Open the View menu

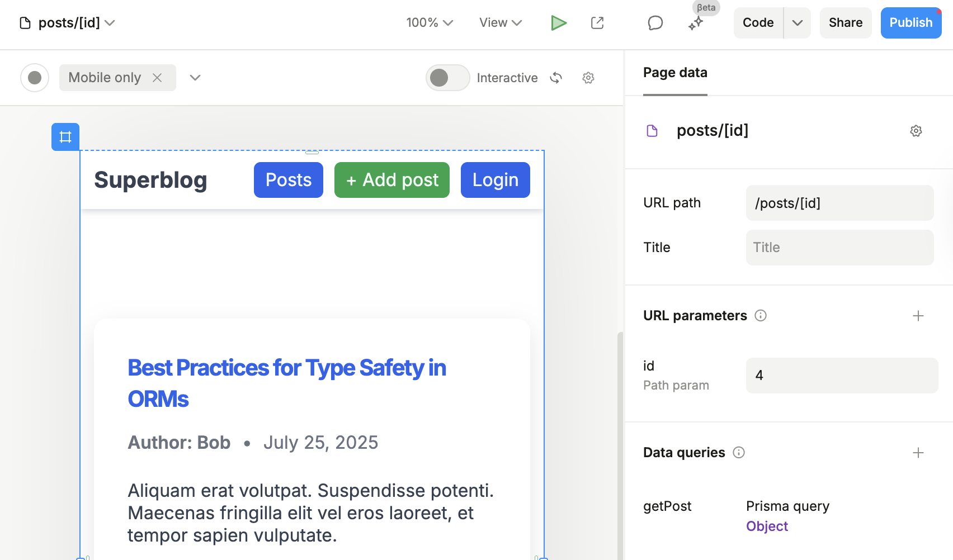point(501,23)
